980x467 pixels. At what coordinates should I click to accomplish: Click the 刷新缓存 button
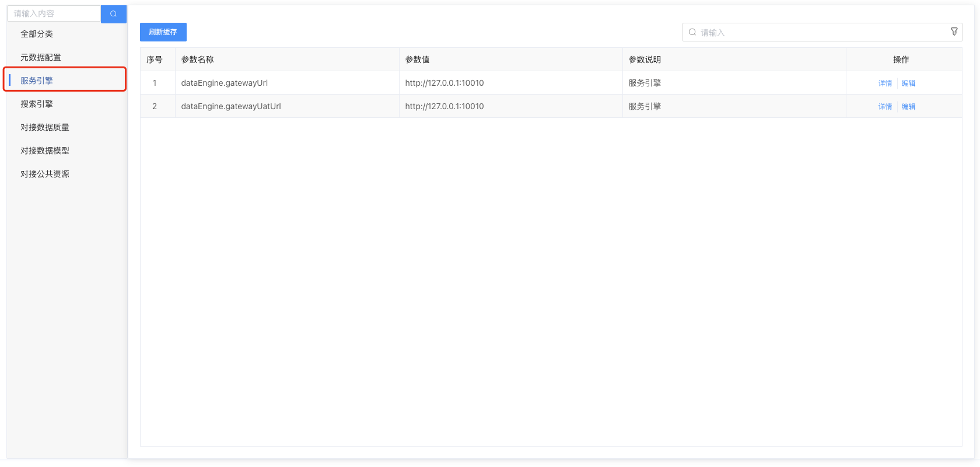163,32
